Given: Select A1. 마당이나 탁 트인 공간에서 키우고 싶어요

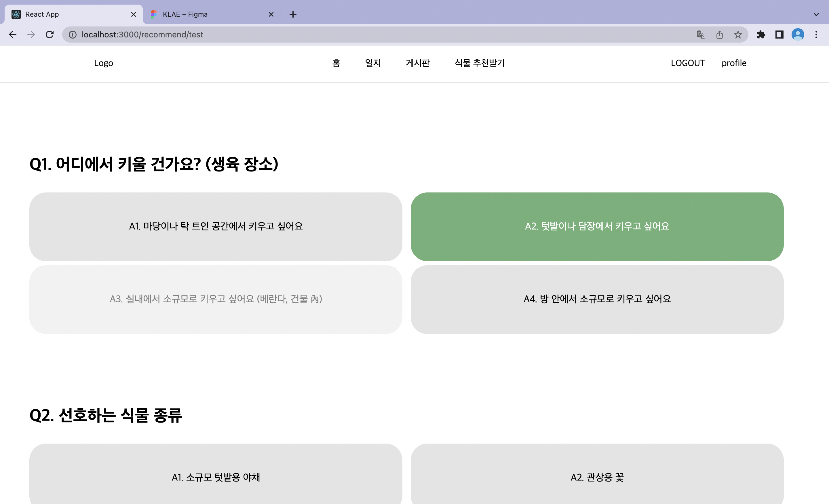Looking at the screenshot, I should [216, 227].
